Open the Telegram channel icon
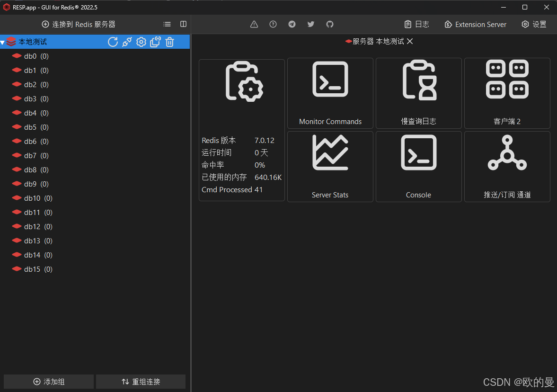This screenshot has height=392, width=557. coord(292,24)
